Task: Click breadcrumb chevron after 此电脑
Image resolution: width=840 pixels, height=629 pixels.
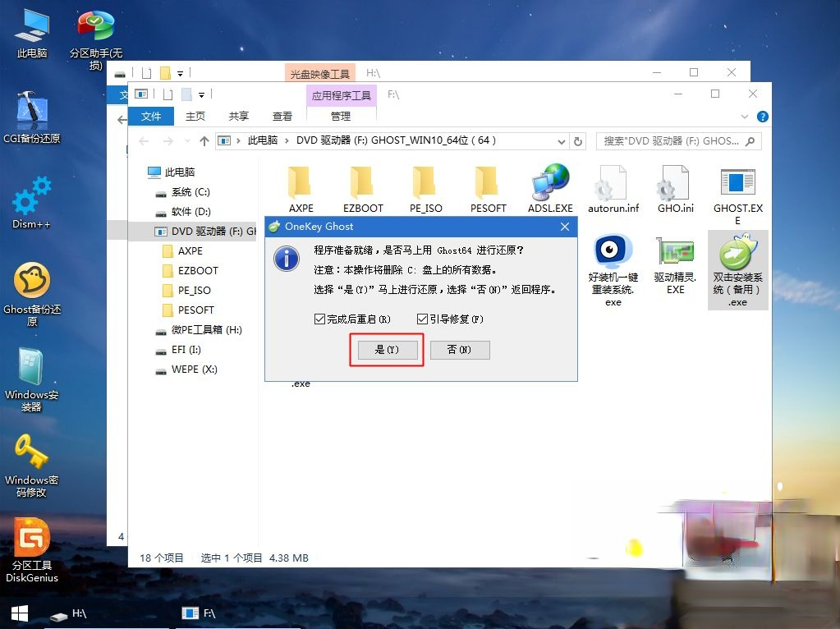Action: click(286, 140)
